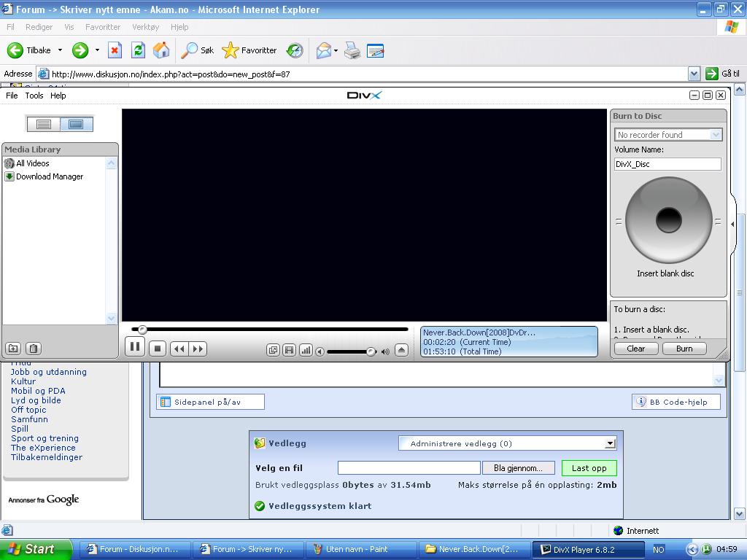This screenshot has width=747, height=560.
Task: Open Administrere vedlegg dropdown
Action: pos(508,443)
